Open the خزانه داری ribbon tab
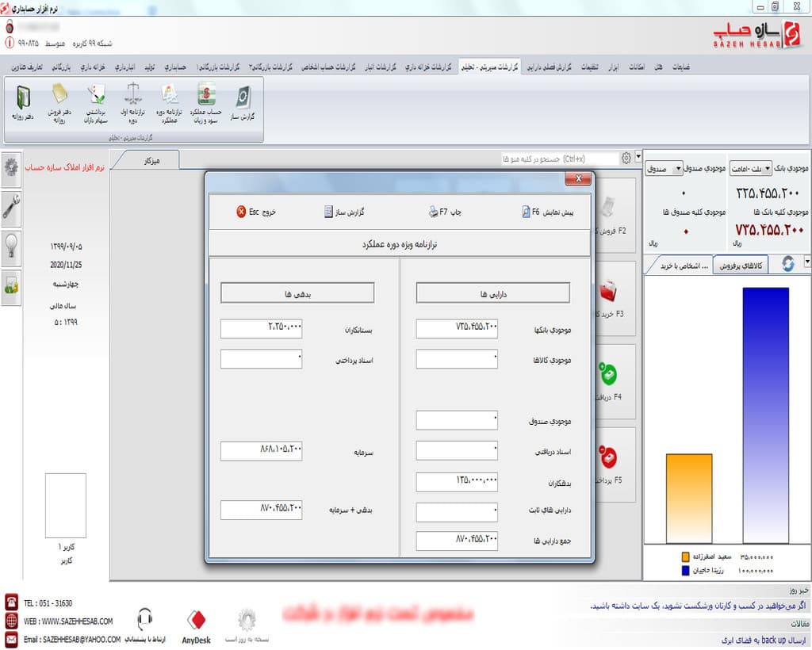 [93, 67]
